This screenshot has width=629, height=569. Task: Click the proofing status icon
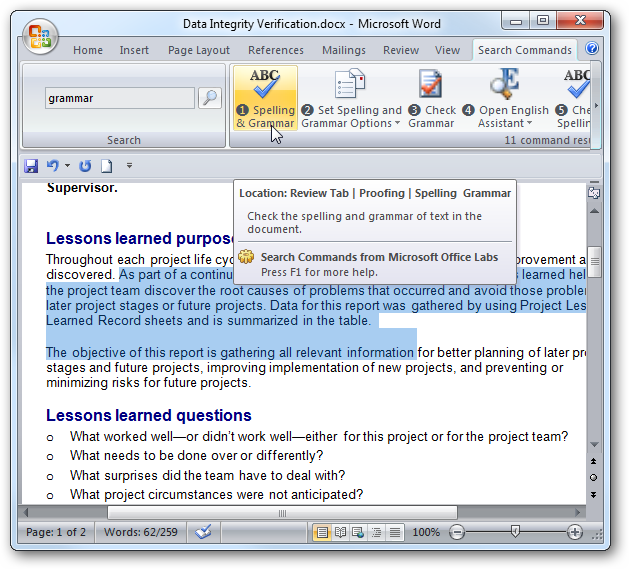[203, 532]
